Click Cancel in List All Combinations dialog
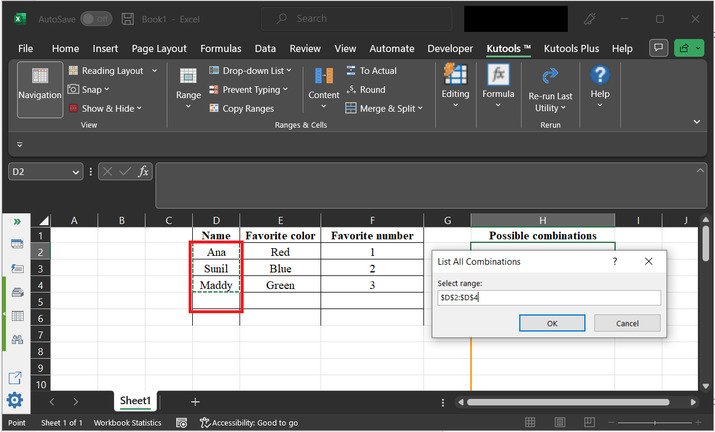Screen dimensions: 715x432 click(x=626, y=323)
